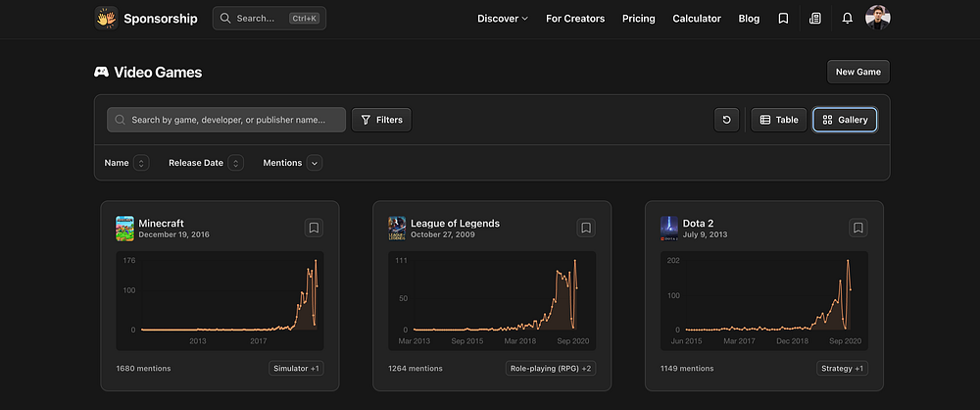Go to the Pricing page
980x410 pixels.
point(639,19)
